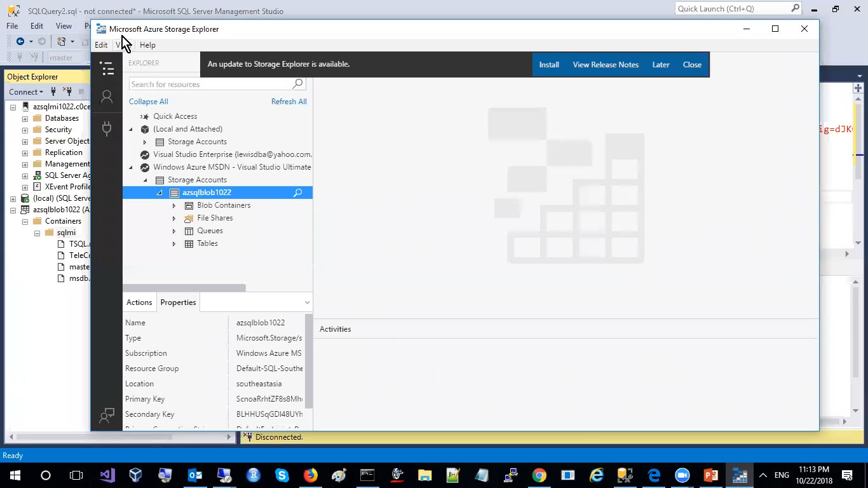Open the Explorer view in sidebar
This screenshot has height=488, width=868.
tap(107, 69)
